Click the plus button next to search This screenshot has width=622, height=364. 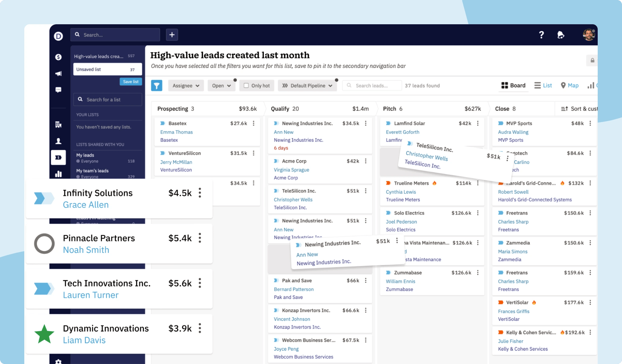coord(172,35)
